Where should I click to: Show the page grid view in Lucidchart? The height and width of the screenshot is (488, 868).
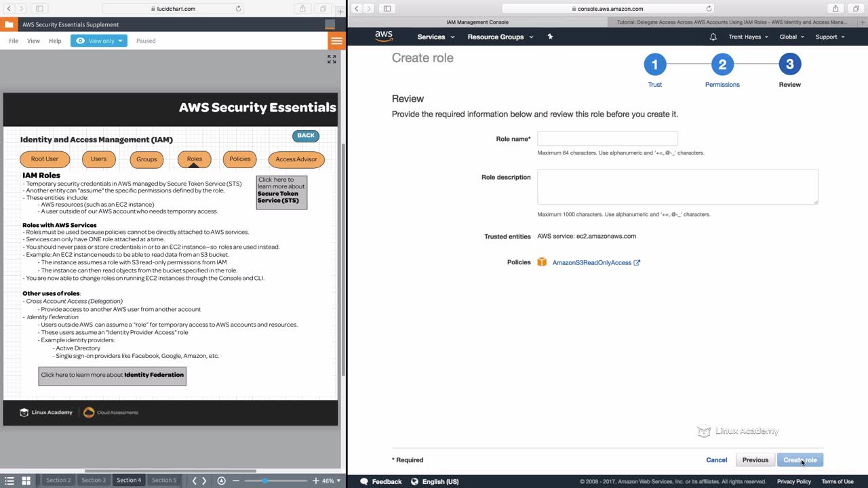pos(26,481)
